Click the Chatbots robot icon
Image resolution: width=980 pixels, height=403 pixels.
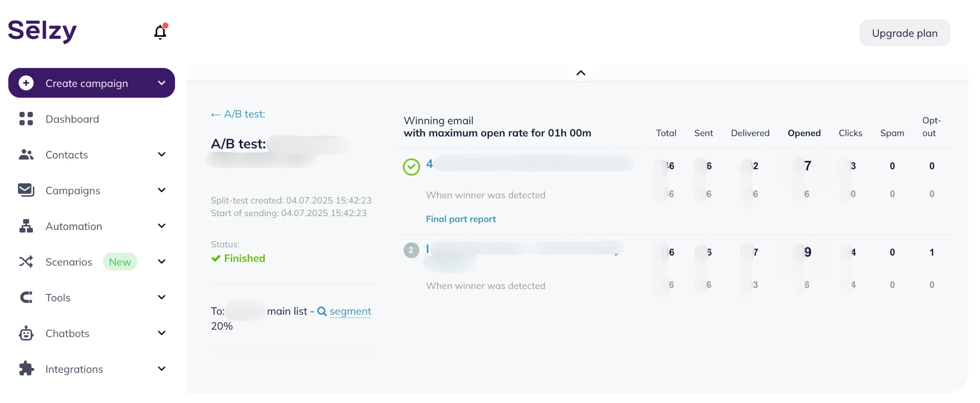click(26, 333)
